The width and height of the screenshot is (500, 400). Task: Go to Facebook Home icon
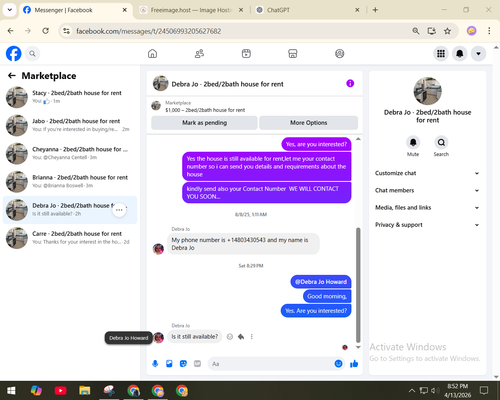click(x=152, y=54)
